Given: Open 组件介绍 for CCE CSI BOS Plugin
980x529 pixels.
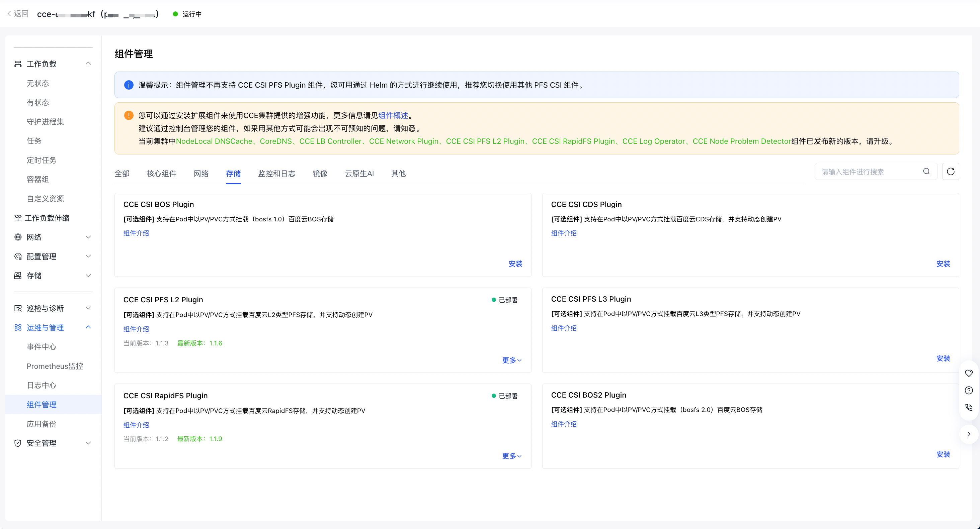Looking at the screenshot, I should point(136,233).
